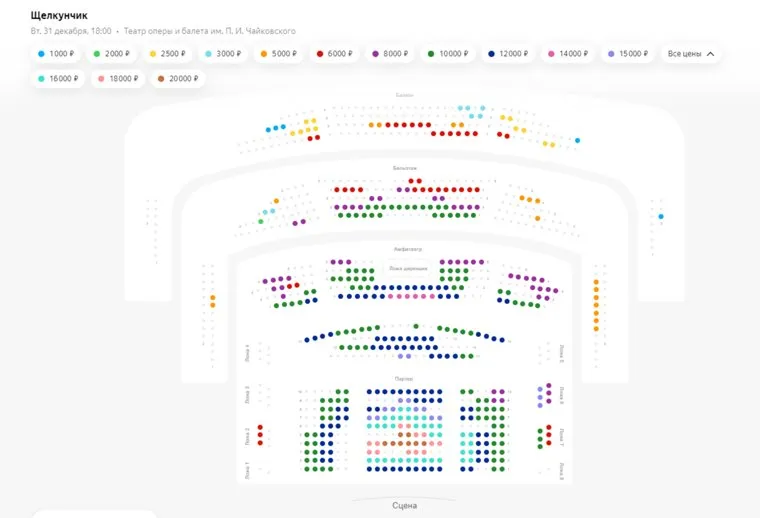This screenshot has height=518, width=760.
Task: Select the 3000 ₽ price chip
Action: (x=224, y=53)
